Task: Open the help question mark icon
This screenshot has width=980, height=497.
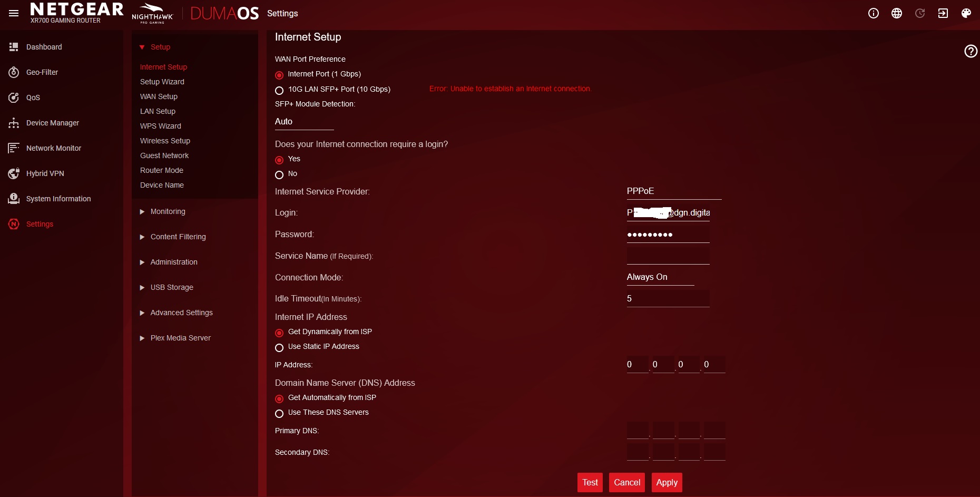Action: pos(971,51)
